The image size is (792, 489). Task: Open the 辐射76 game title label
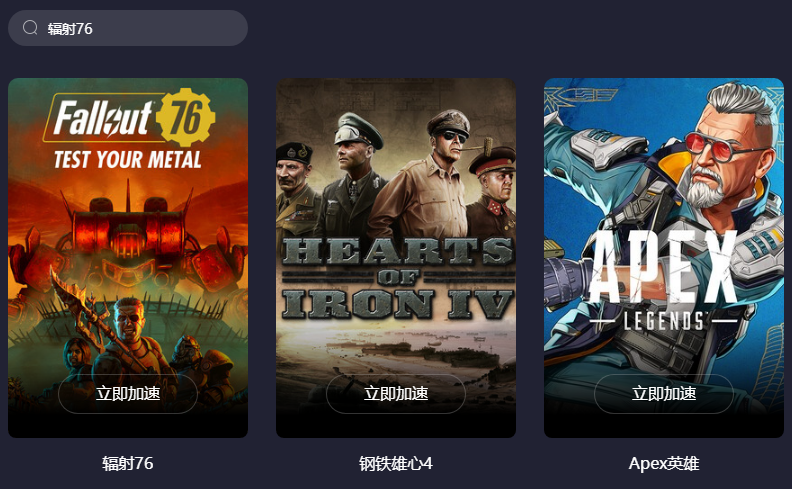[x=128, y=463]
